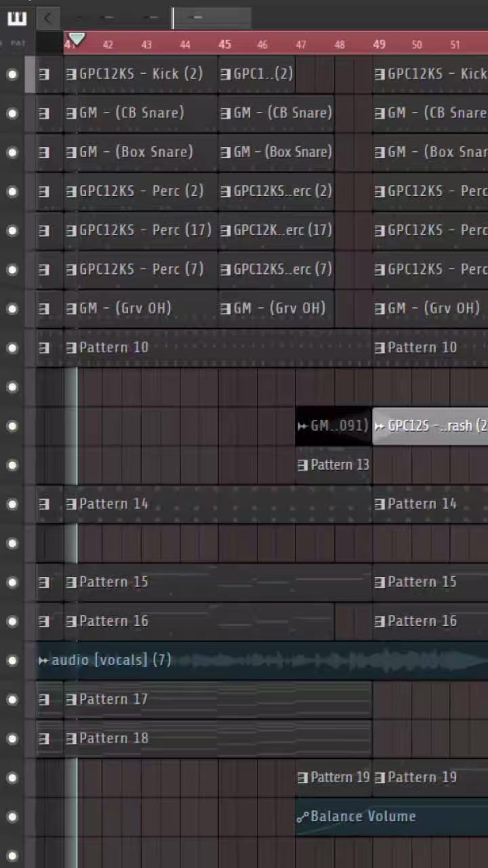Click pattern icon of GPC12K..erc (17) clip
488x868 pixels.
pyautogui.click(x=226, y=231)
